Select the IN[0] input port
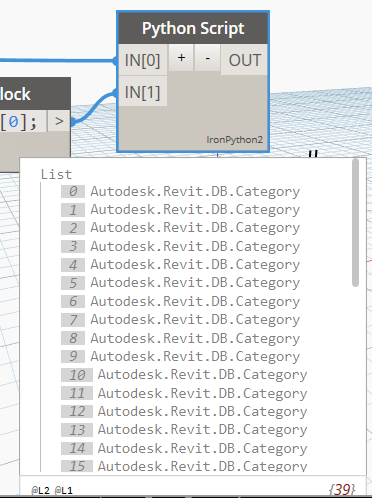This screenshot has width=372, height=498. [143, 60]
